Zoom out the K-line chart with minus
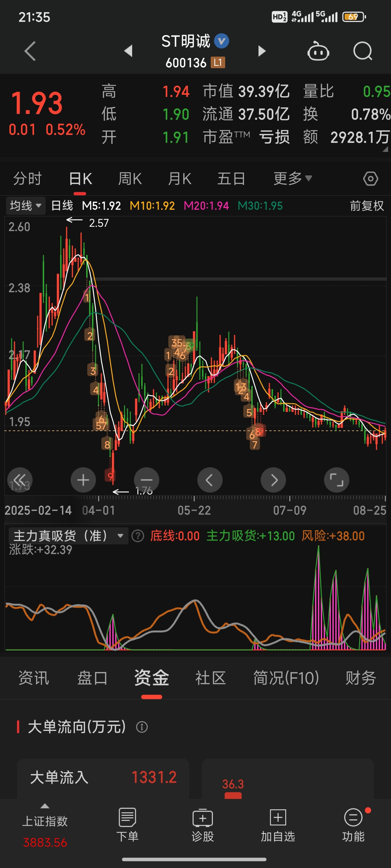Viewport: 391px width, 868px height. (147, 480)
